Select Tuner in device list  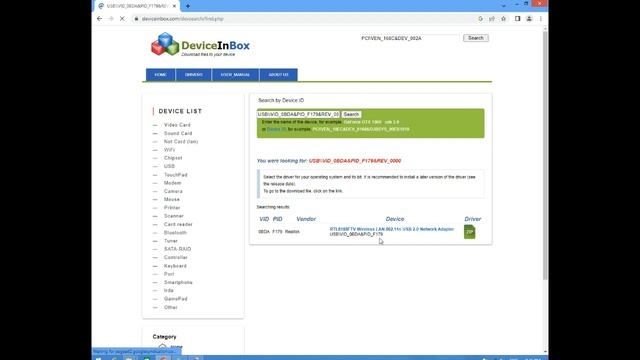(171, 241)
